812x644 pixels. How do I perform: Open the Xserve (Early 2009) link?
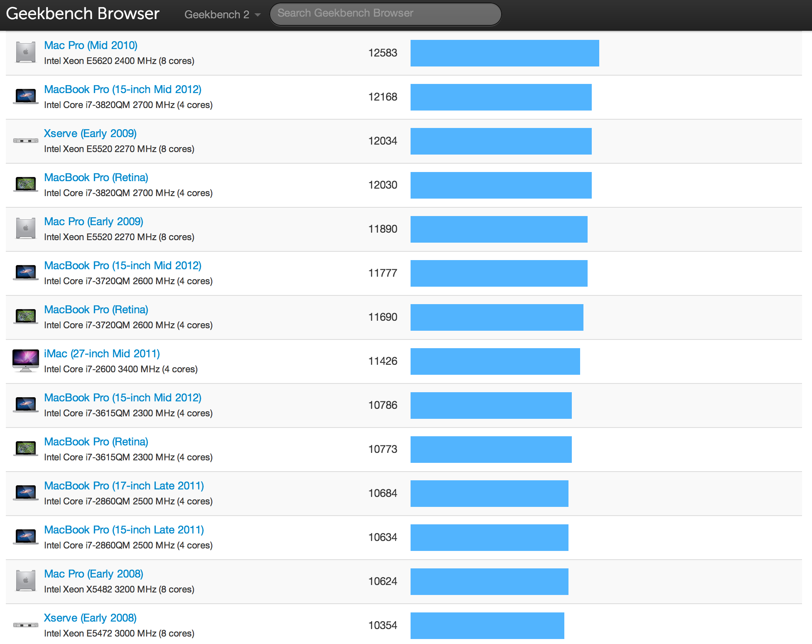pos(90,133)
